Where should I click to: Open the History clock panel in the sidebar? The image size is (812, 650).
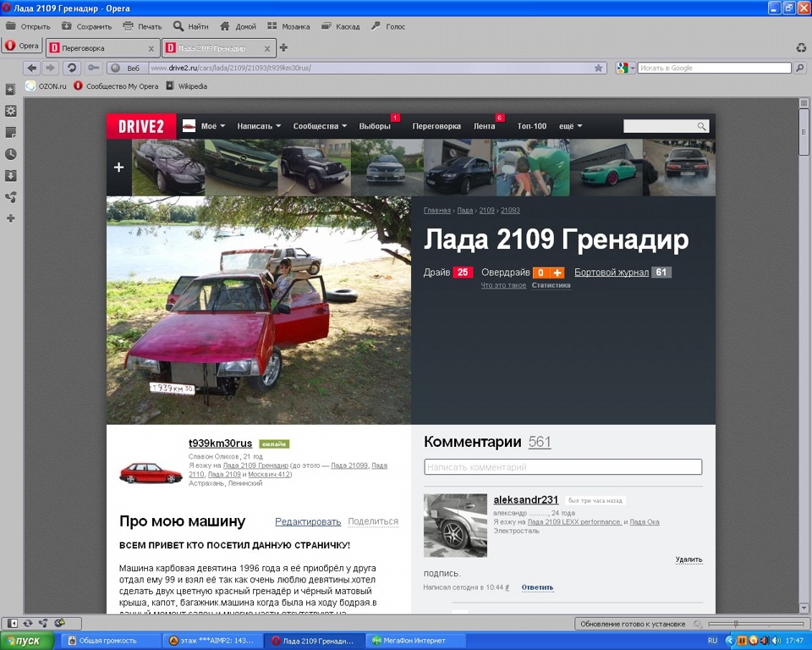[11, 154]
